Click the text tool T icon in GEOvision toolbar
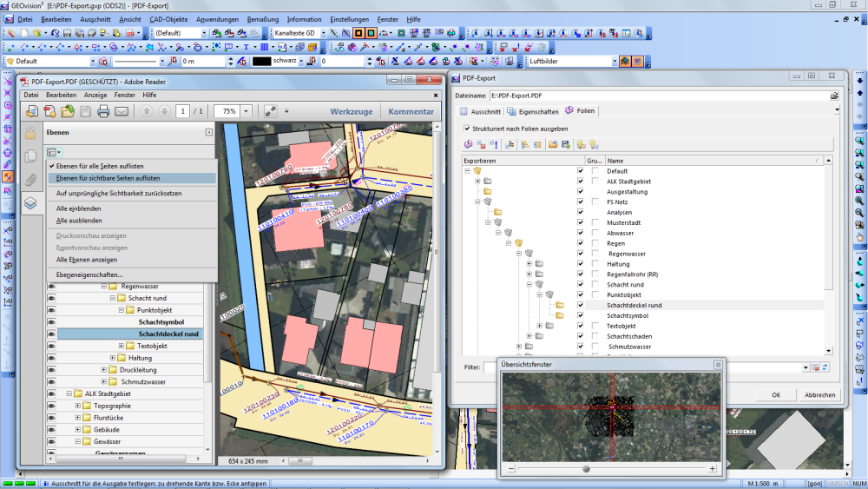Viewport: 868px width, 489px height. click(x=246, y=47)
